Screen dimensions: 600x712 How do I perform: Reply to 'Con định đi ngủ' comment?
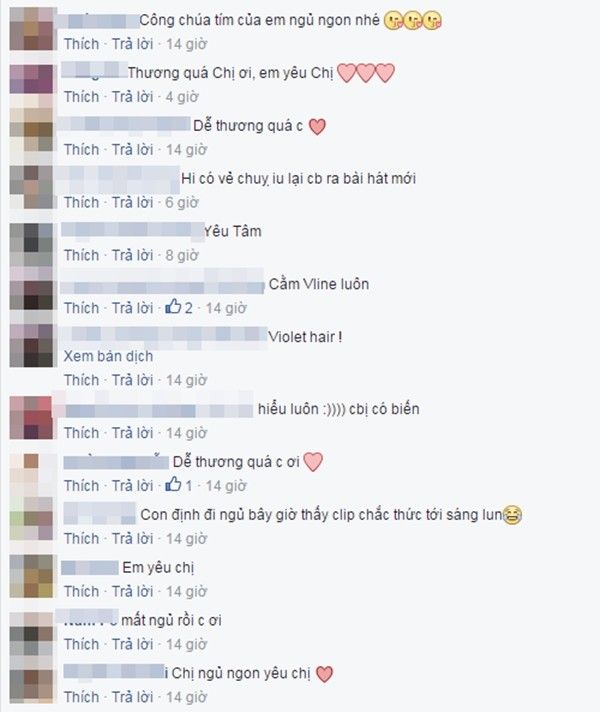tap(133, 539)
